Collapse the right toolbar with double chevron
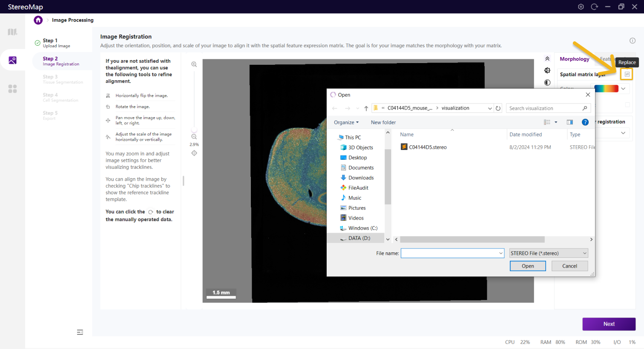The image size is (644, 349). [x=547, y=59]
